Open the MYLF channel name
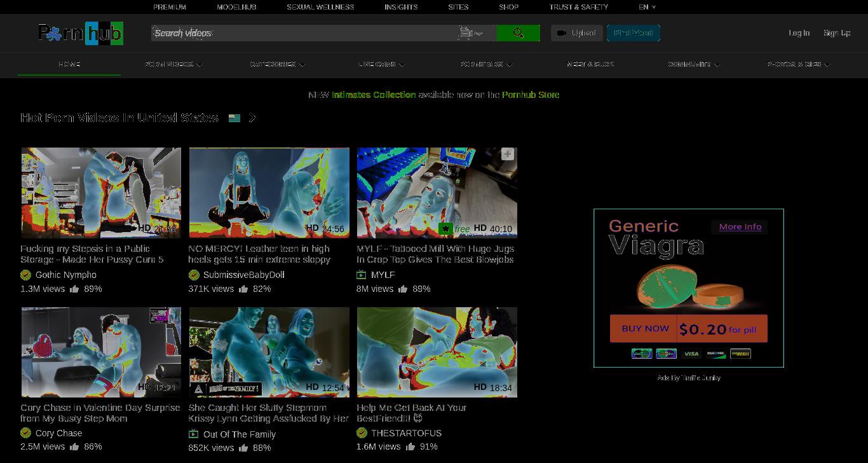This screenshot has width=868, height=463. pyautogui.click(x=383, y=275)
